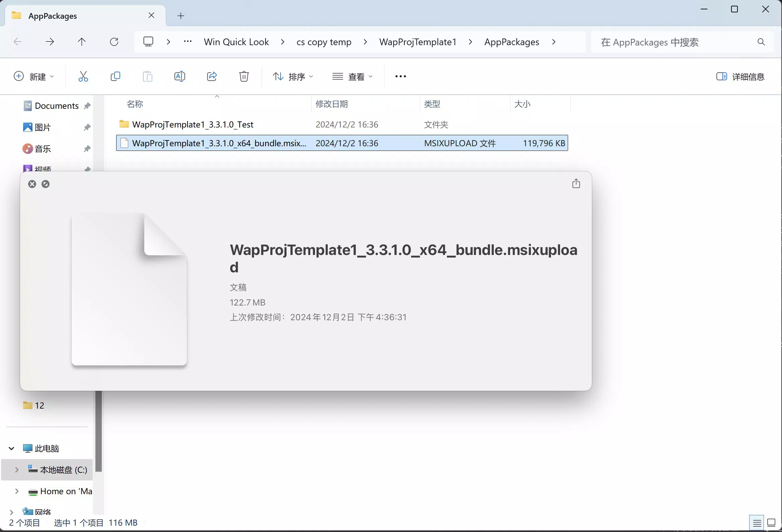782x532 pixels.
Task: Click the Share icon in Explorer toolbar
Action: (x=212, y=76)
